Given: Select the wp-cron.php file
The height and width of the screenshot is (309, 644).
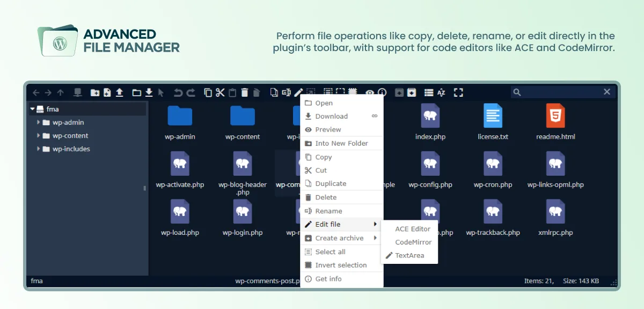Looking at the screenshot, I should [493, 170].
